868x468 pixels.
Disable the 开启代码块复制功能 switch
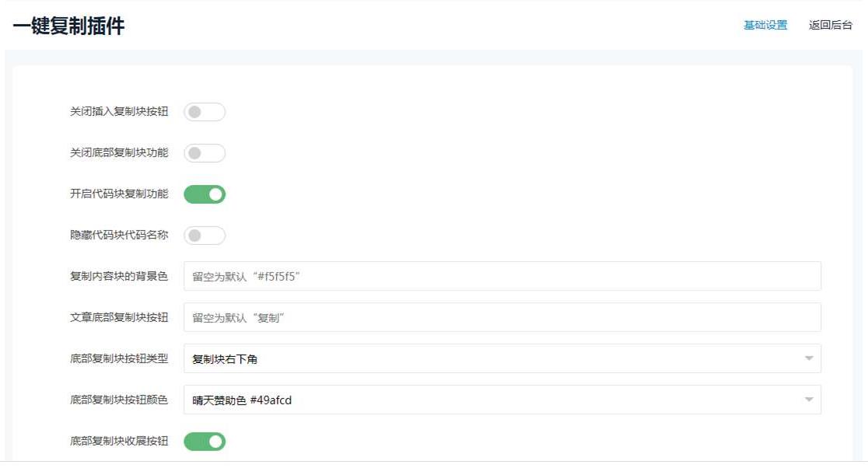coord(205,194)
